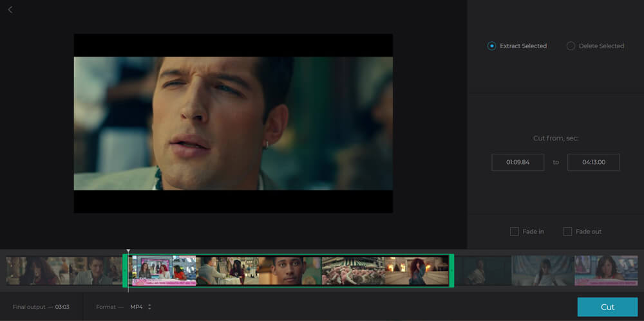
Task: Click the Final output 03:03 text
Action: click(x=41, y=307)
